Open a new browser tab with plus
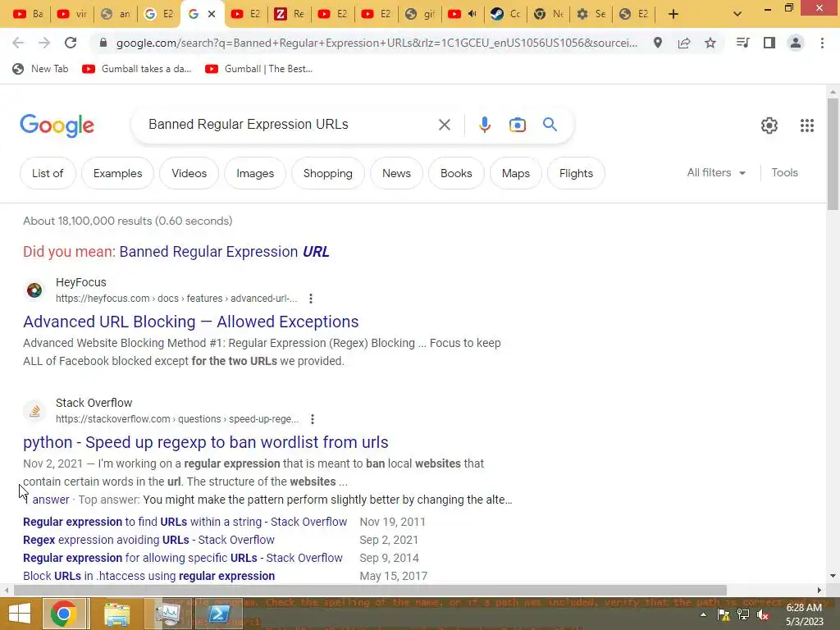This screenshot has height=630, width=840. [x=673, y=14]
